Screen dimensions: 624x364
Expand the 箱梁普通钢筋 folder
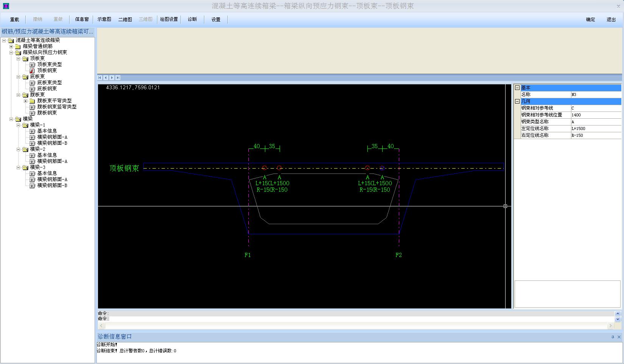pos(11,46)
